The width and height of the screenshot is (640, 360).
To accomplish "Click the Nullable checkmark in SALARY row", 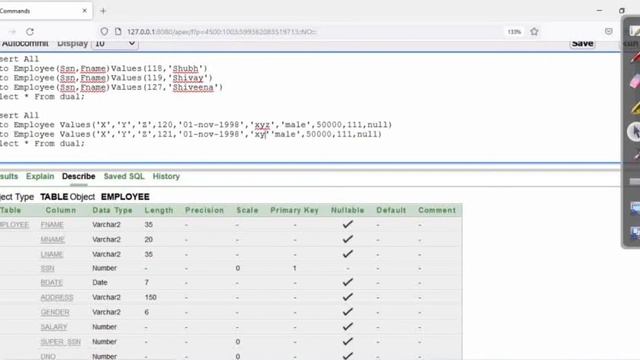I will (348, 326).
